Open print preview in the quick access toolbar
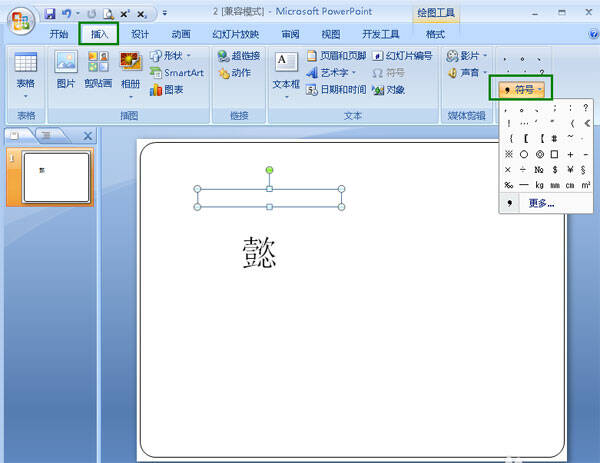The image size is (600, 463). (108, 14)
